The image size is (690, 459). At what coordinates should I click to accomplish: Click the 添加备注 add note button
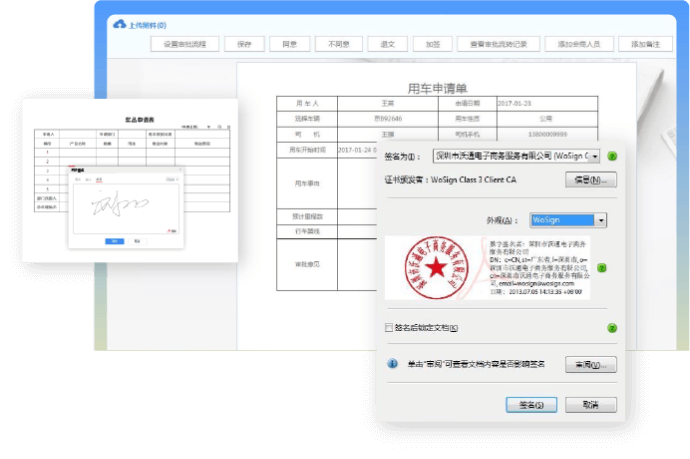[645, 44]
